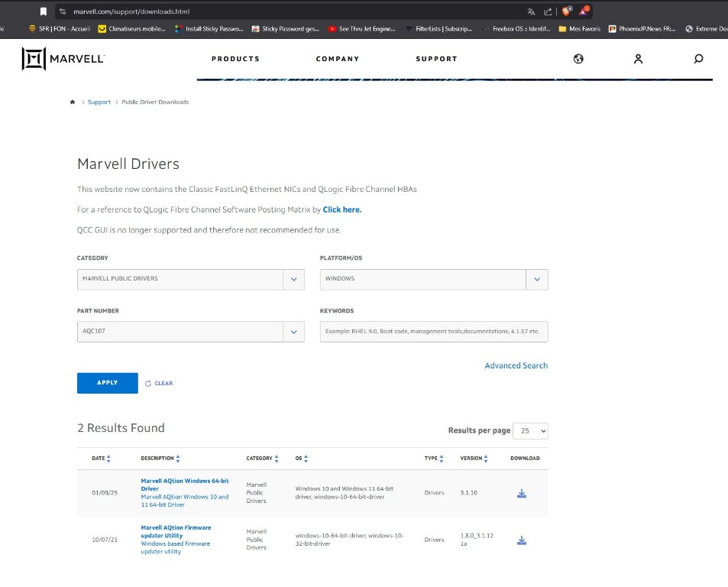The image size is (728, 587).
Task: Open the Part Number dropdown
Action: pos(293,332)
